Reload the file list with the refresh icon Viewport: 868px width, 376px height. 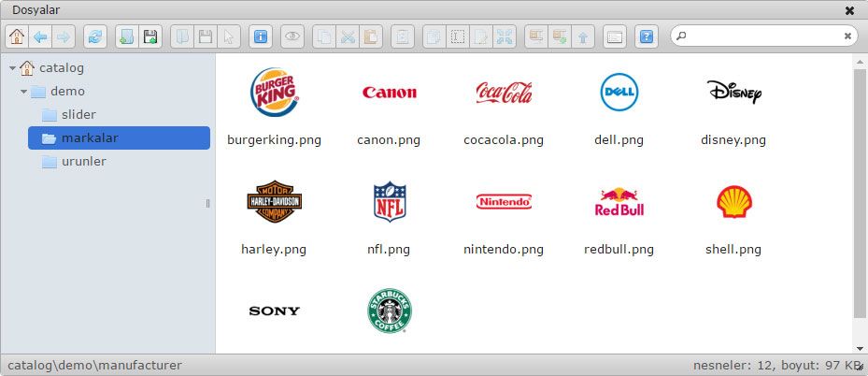pyautogui.click(x=95, y=37)
